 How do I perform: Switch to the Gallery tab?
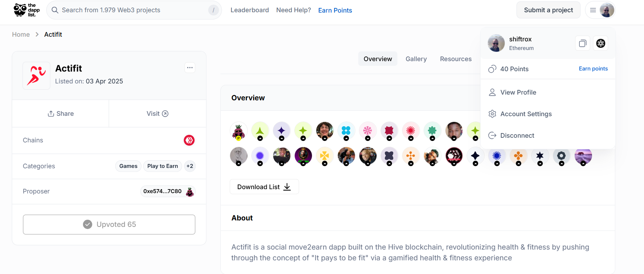tap(416, 59)
